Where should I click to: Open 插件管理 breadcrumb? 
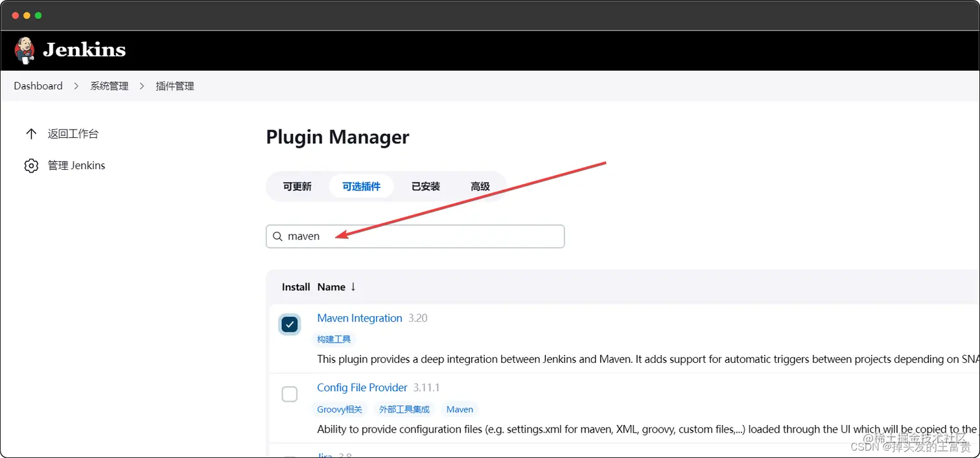coord(175,86)
